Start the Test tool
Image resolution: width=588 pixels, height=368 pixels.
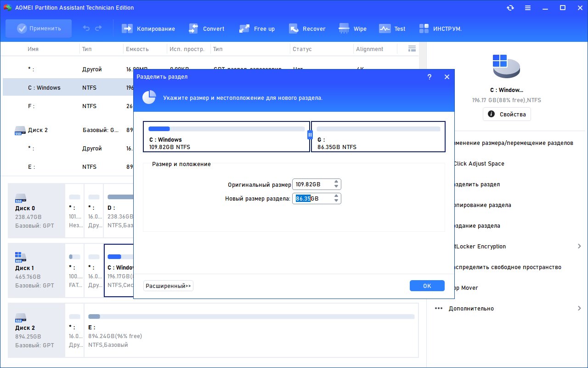pos(392,29)
